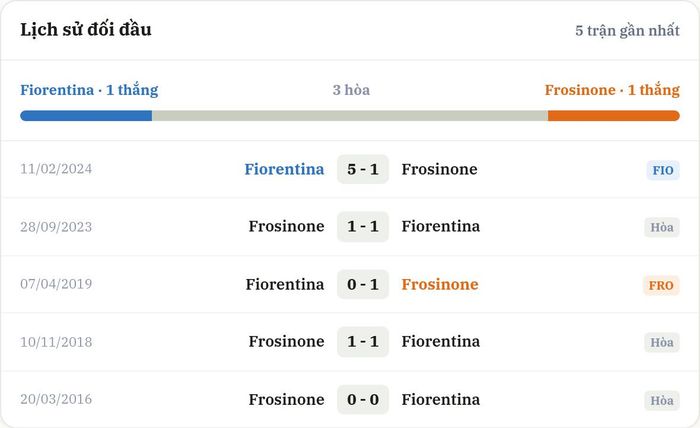Click Frosinone · 1 thắng summary label
Screen dimensions: 700x428
click(612, 90)
